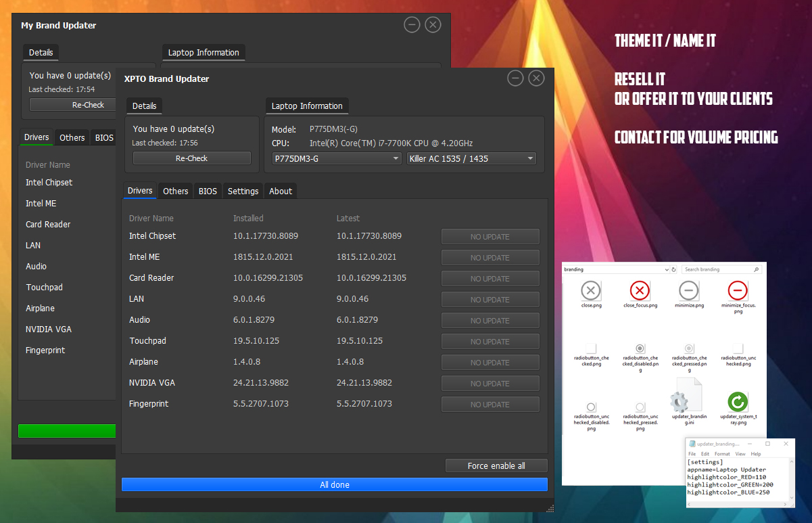
Task: Select the radiobutton_unchecked_pressed.png file
Action: 640,407
